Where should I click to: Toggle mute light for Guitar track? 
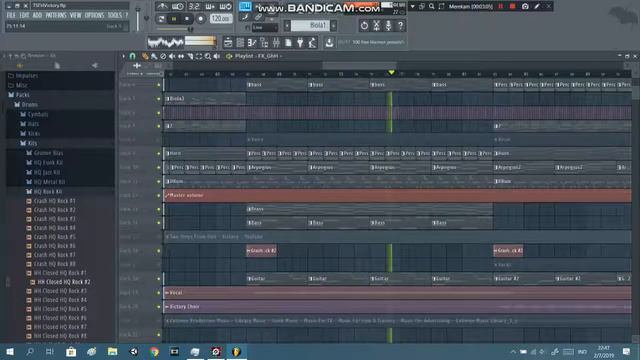159,279
